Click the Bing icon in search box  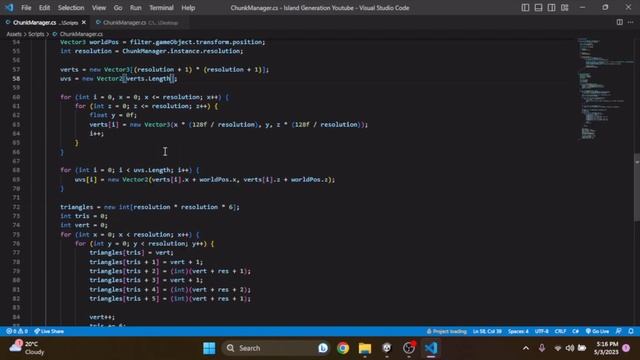click(323, 348)
